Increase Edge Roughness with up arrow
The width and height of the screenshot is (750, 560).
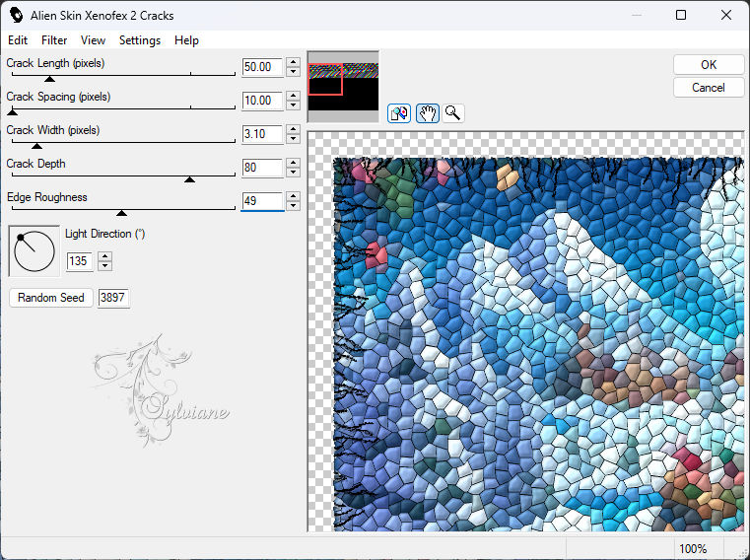click(x=294, y=196)
